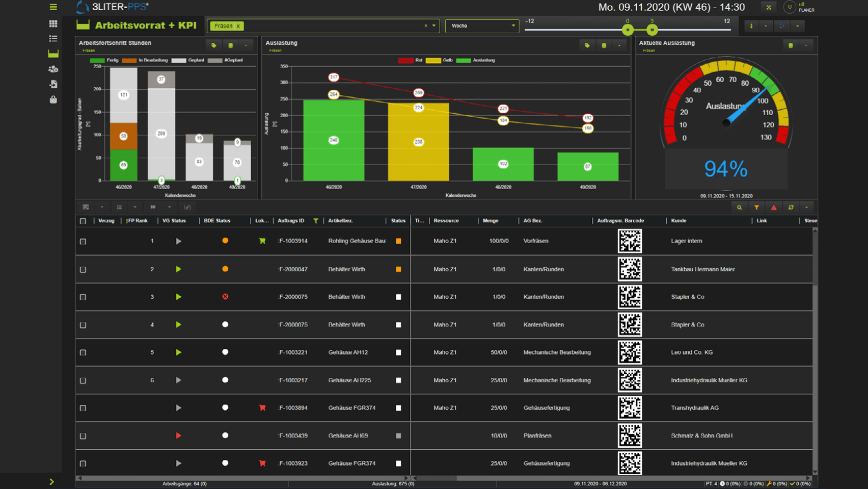
Task: Open the grid dashboard view in sidebar
Action: [53, 23]
